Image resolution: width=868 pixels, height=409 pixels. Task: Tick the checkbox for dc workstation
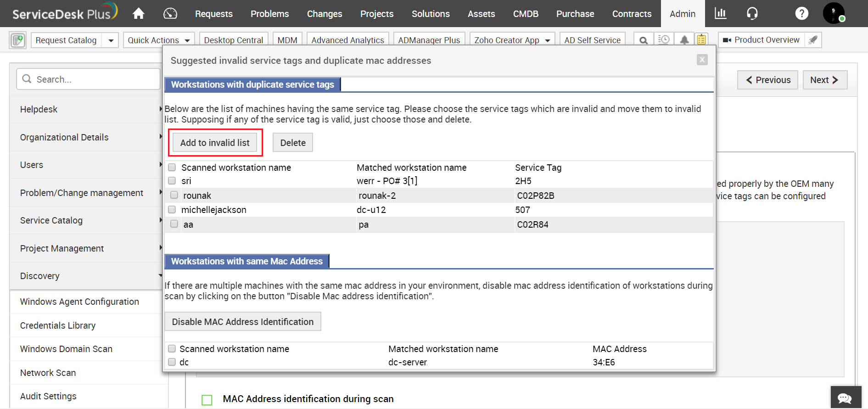pos(172,362)
